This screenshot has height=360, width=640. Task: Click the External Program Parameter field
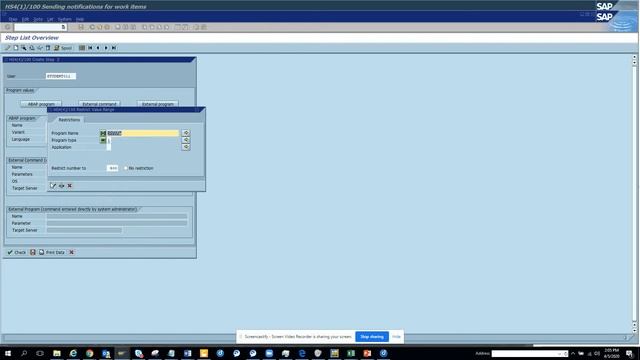click(117, 223)
